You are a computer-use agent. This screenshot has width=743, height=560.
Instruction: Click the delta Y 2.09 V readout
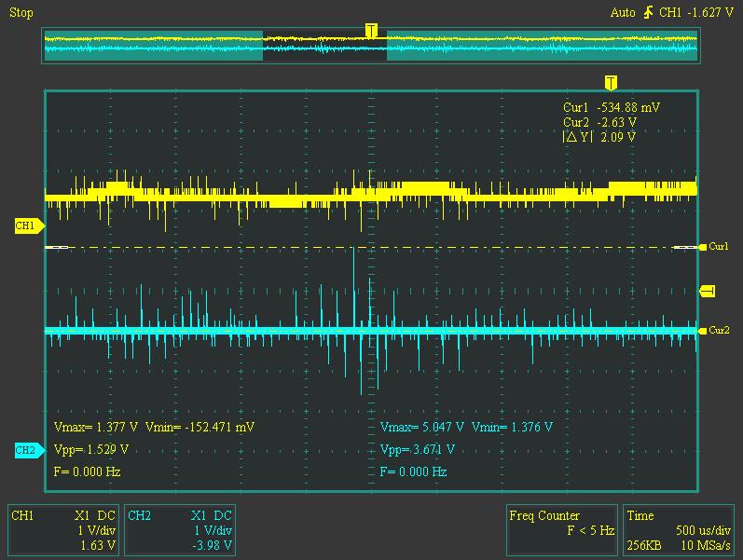click(599, 137)
